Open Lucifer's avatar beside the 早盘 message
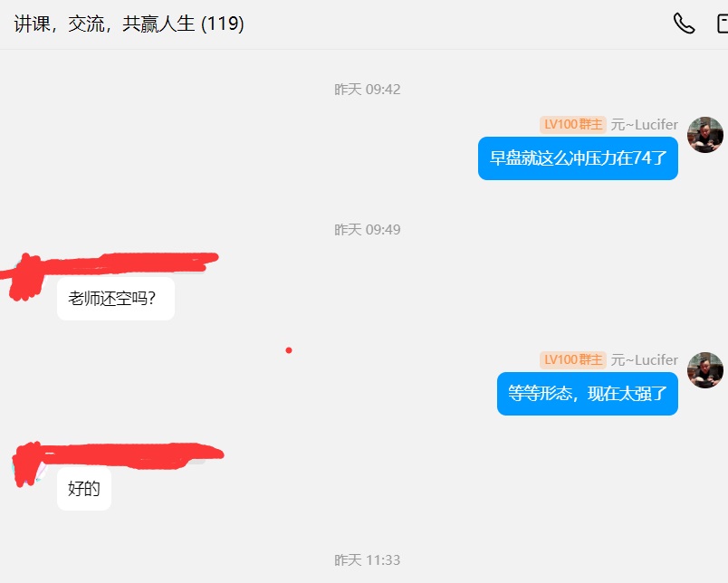728x583 pixels. (x=704, y=135)
